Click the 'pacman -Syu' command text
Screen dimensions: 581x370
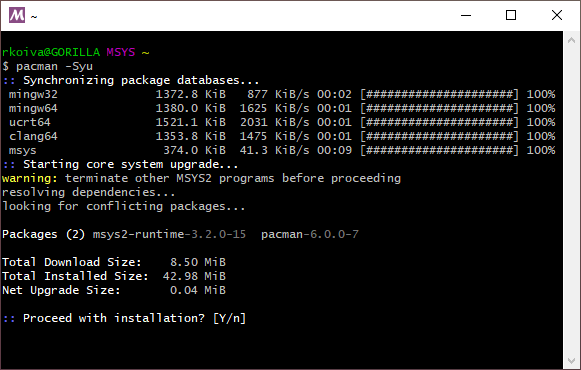pyautogui.click(x=54, y=67)
